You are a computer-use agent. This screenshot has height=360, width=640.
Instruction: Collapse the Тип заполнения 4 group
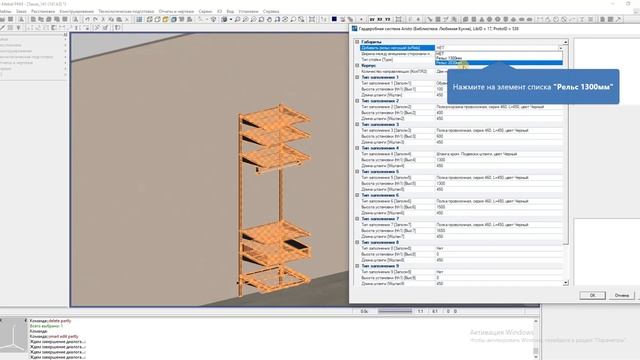(x=357, y=148)
